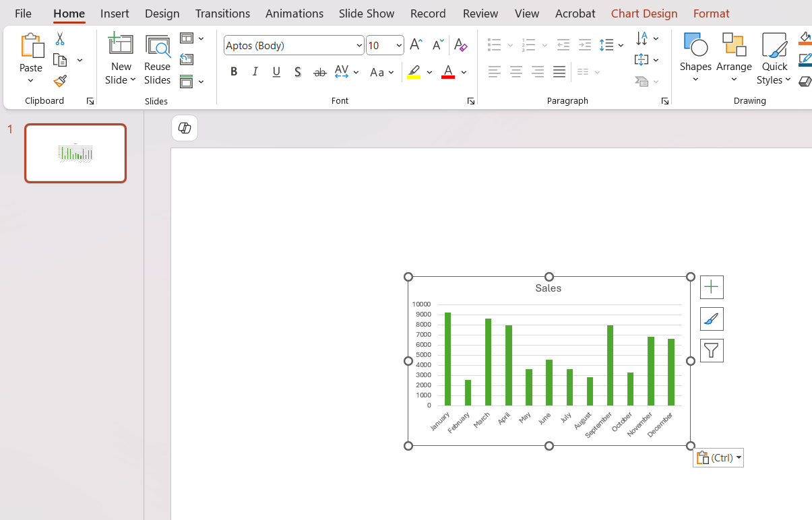Switch to the Transitions tab

tap(222, 13)
